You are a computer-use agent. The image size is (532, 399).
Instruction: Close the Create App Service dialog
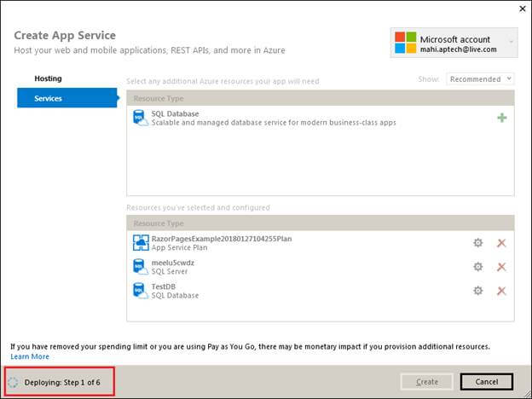click(522, 9)
